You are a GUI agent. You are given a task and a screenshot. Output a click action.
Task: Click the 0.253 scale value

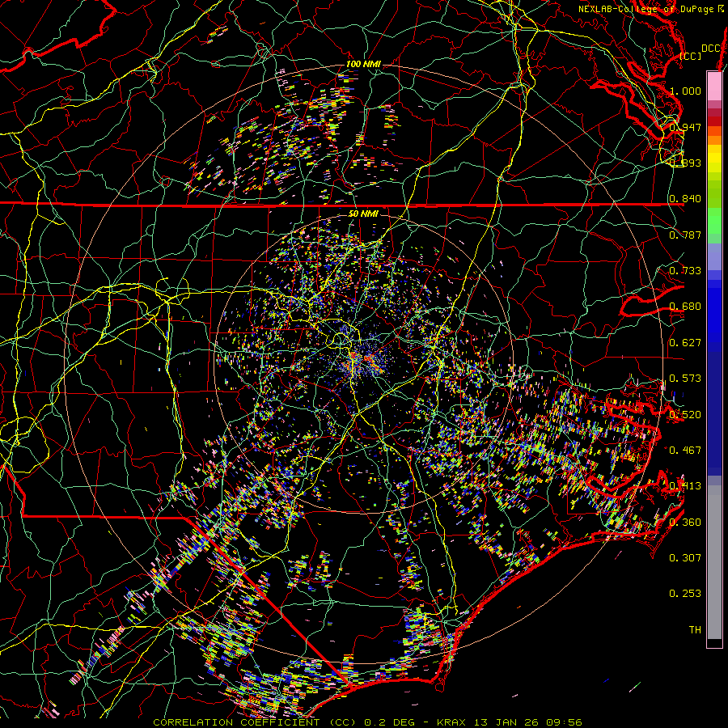click(x=685, y=594)
